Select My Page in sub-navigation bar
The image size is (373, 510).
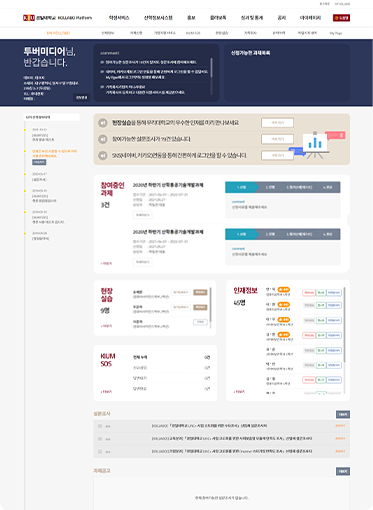pyautogui.click(x=336, y=33)
